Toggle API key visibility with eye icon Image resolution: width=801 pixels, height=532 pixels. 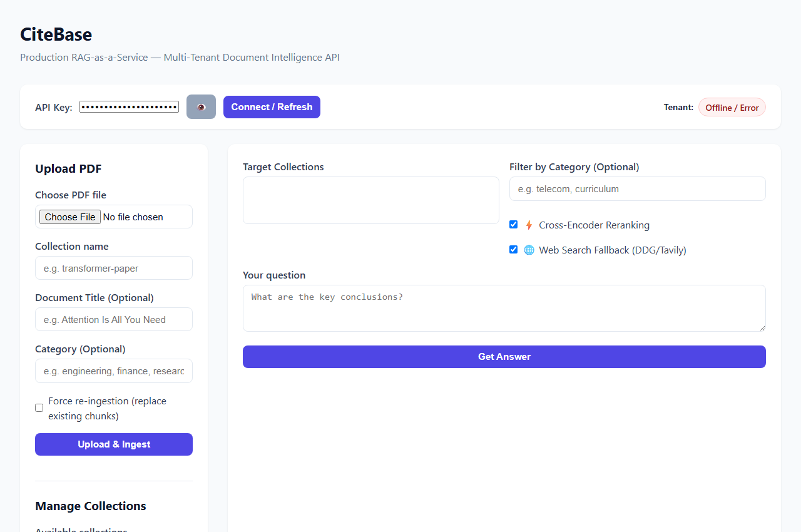(x=201, y=107)
